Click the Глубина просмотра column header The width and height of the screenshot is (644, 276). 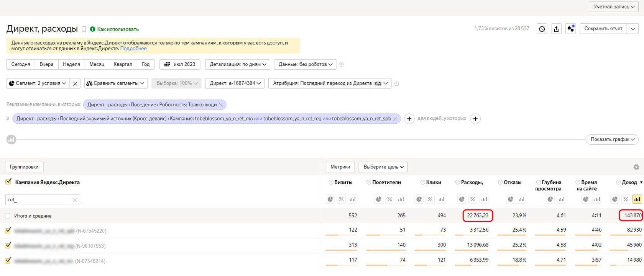549,186
